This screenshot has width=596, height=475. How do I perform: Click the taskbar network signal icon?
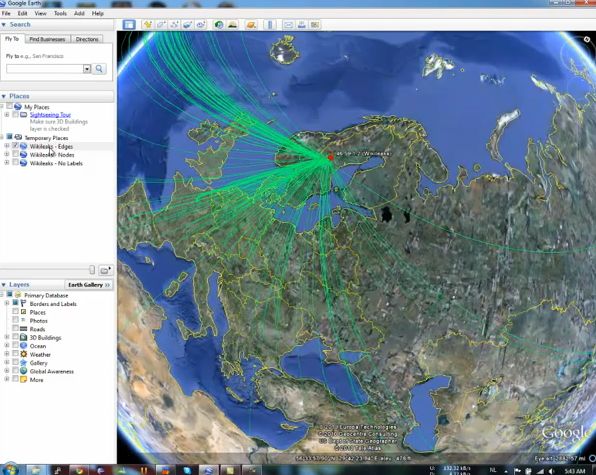540,471
